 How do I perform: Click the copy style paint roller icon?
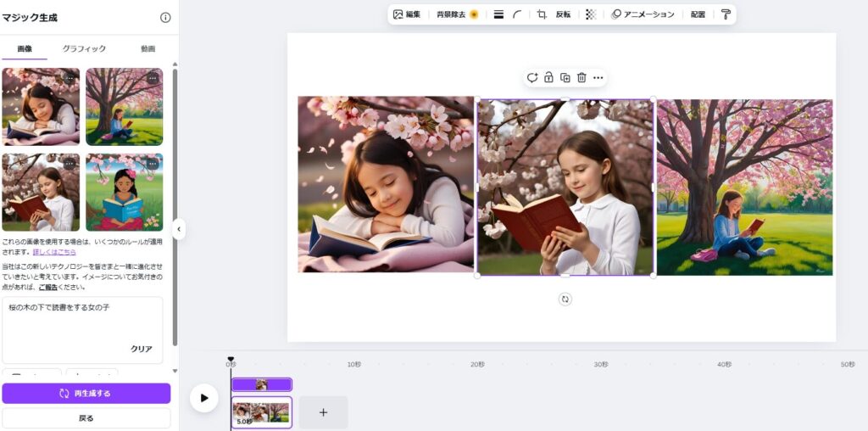pyautogui.click(x=726, y=14)
